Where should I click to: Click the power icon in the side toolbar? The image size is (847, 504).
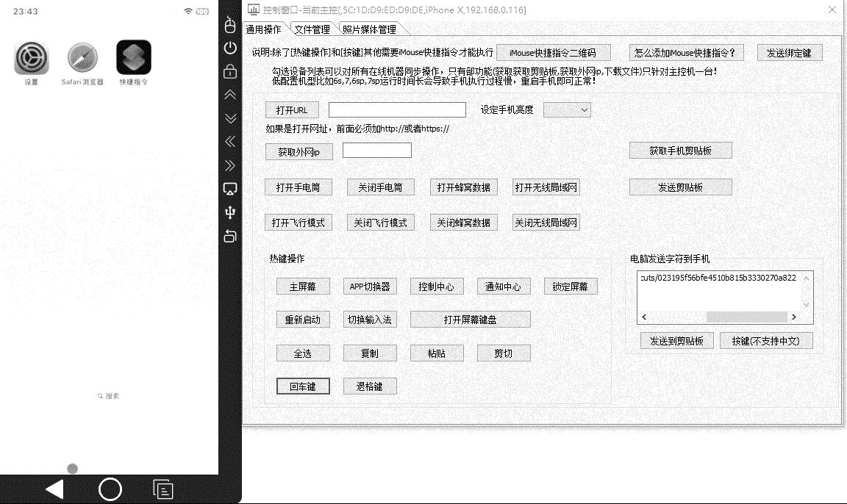coord(230,48)
